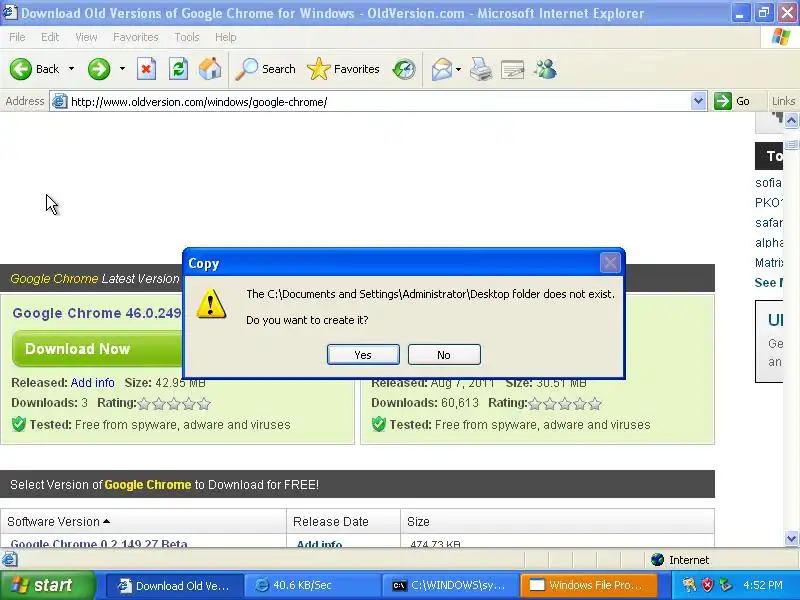800x600 pixels.
Task: Click the alpha entry in sidebar list
Action: coord(769,242)
